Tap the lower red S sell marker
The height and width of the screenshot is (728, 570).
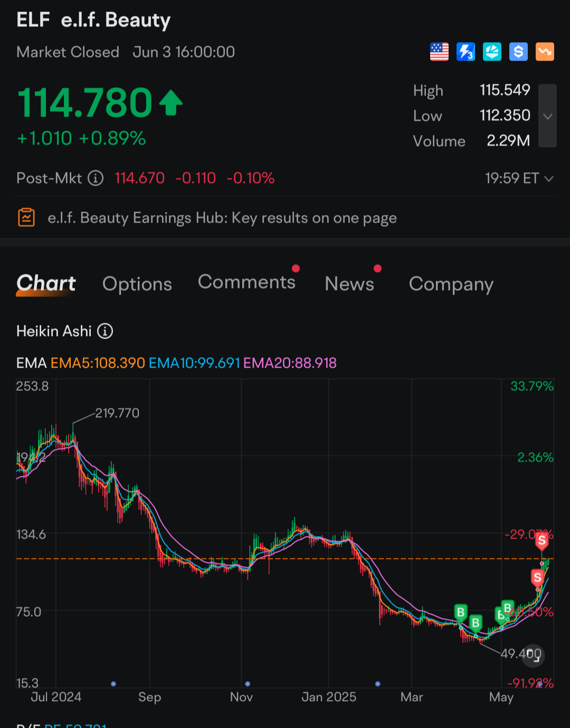coord(537,577)
